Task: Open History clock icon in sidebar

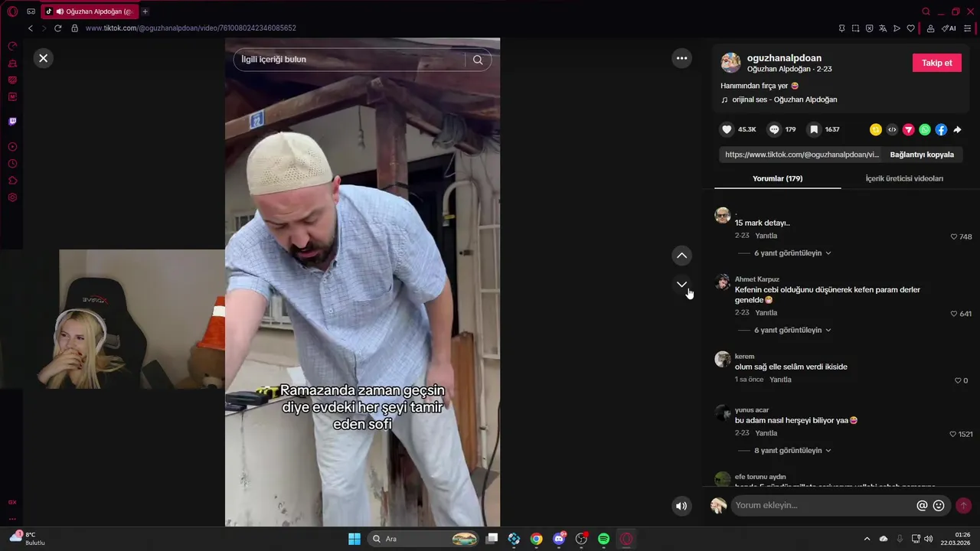Action: (12, 164)
